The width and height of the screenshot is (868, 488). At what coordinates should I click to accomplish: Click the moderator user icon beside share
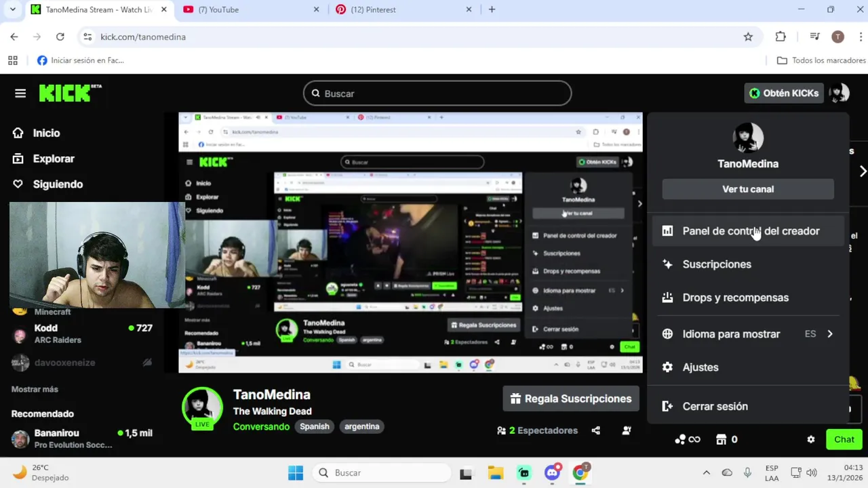pyautogui.click(x=627, y=430)
